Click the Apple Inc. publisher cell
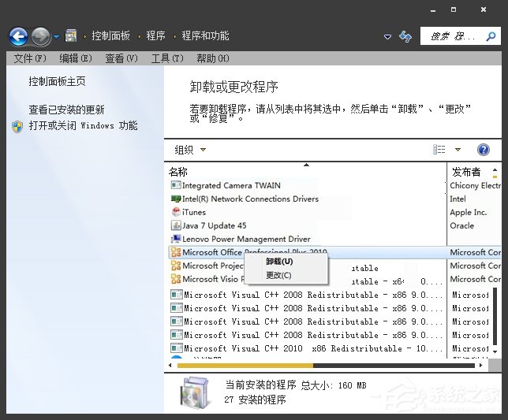The height and width of the screenshot is (420, 508). [x=468, y=212]
